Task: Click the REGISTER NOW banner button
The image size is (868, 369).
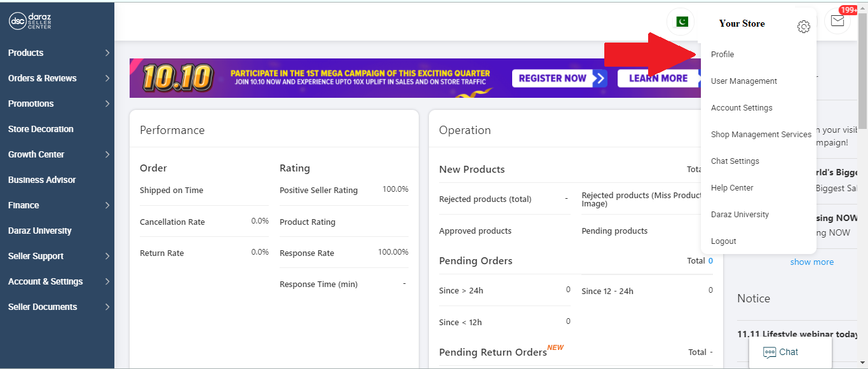Action: tap(559, 77)
